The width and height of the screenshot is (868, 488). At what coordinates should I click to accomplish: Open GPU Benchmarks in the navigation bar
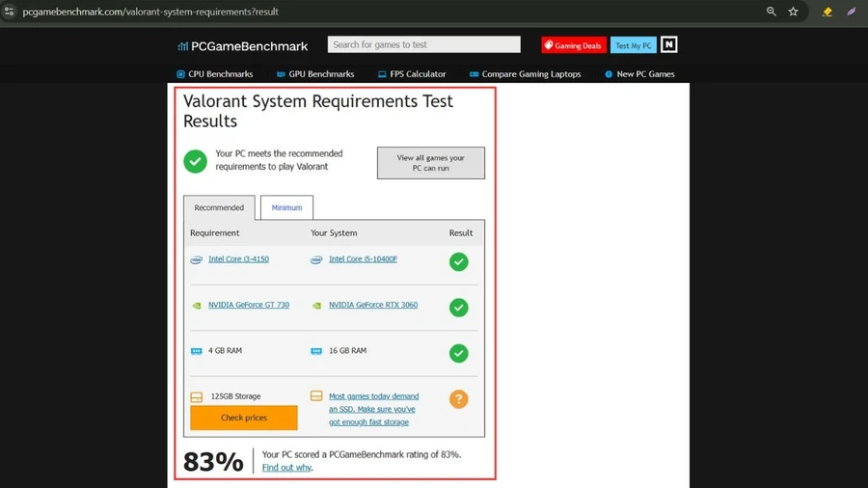pyautogui.click(x=315, y=74)
